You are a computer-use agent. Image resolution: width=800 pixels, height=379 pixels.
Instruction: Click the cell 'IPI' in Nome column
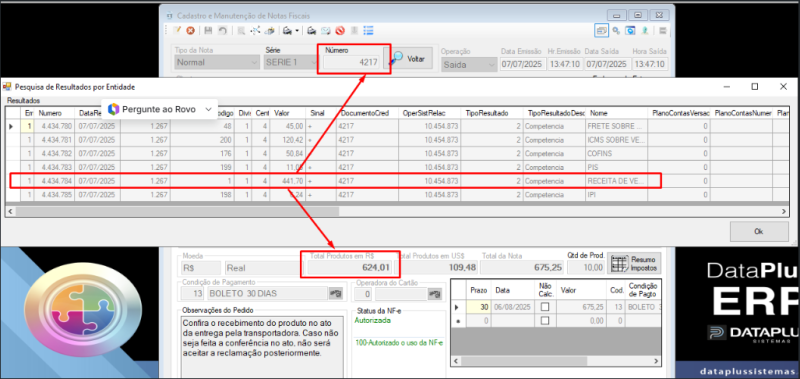pyautogui.click(x=617, y=194)
